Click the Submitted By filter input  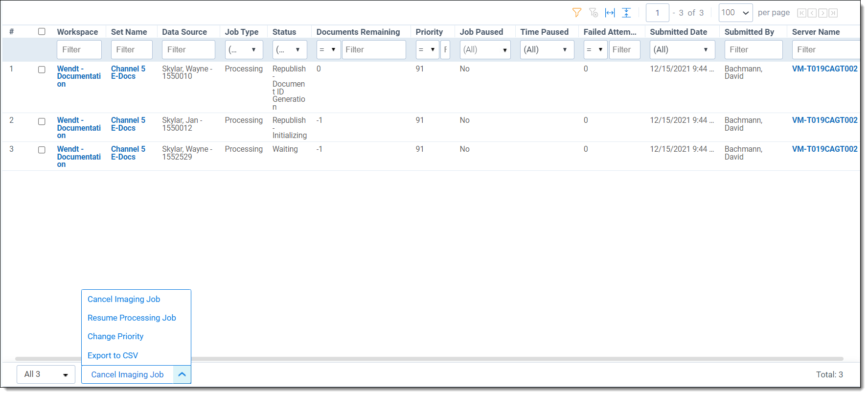click(x=754, y=49)
